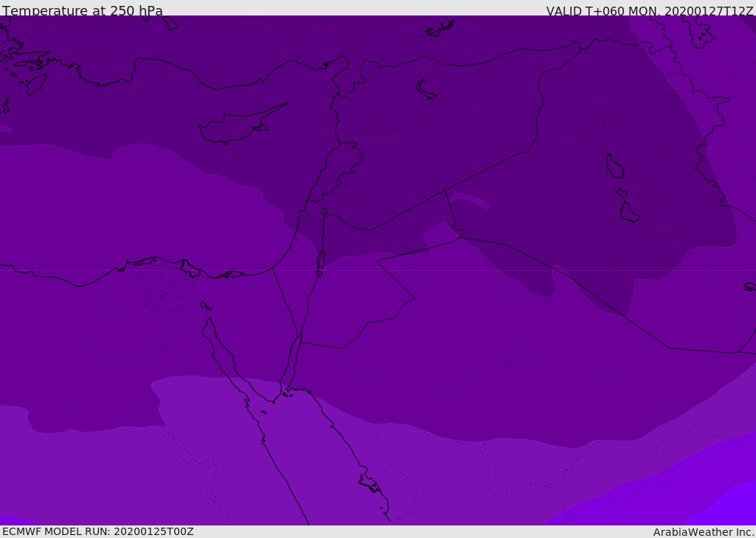Click the 'ECMWF MODEL RUN: 20200125T00Z' footer text
This screenshot has height=538, width=756.
tap(98, 531)
